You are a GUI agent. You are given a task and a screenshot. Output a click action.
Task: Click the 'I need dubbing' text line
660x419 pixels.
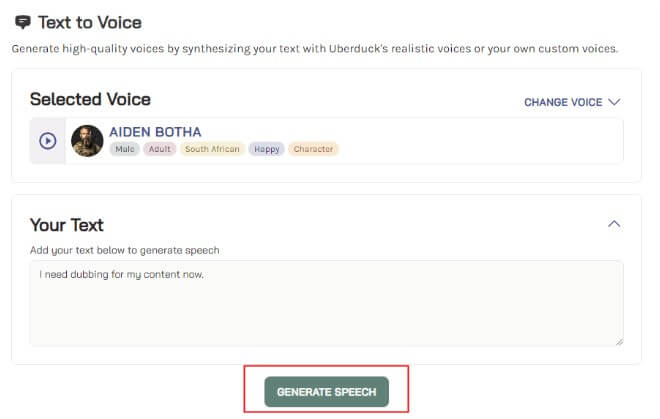pos(121,275)
